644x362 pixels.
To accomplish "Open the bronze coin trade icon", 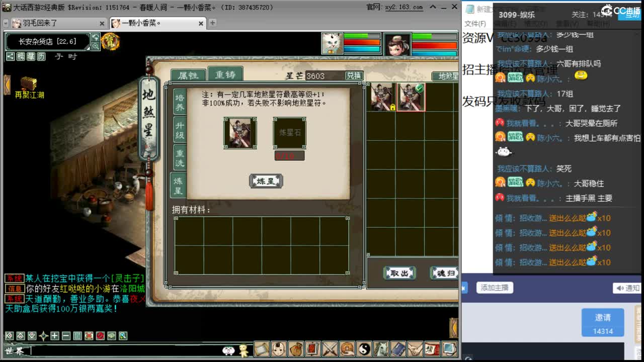I will click(347, 348).
